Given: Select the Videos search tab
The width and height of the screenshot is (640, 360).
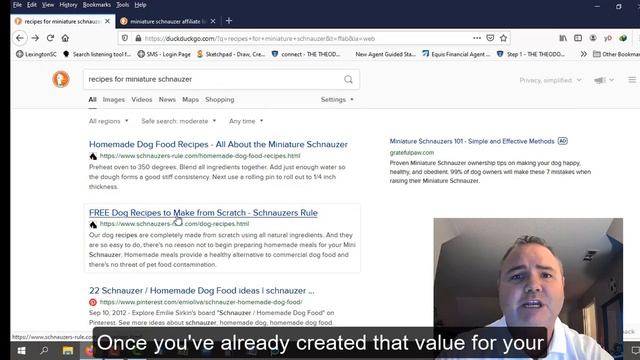Looking at the screenshot, I should 142,100.
